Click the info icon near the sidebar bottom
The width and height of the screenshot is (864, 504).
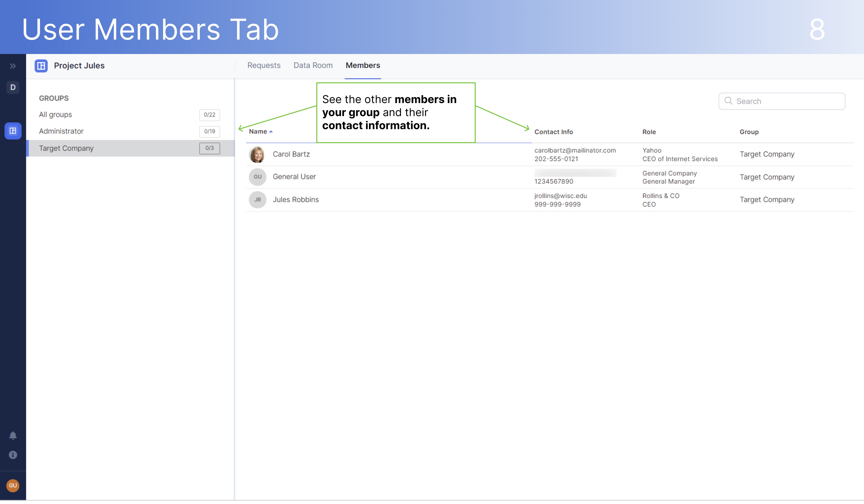pyautogui.click(x=13, y=455)
